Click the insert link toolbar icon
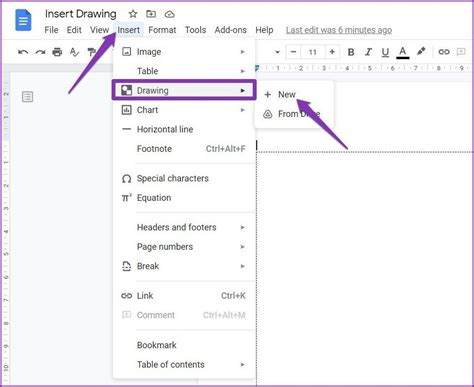The image size is (474, 387). coord(444,52)
